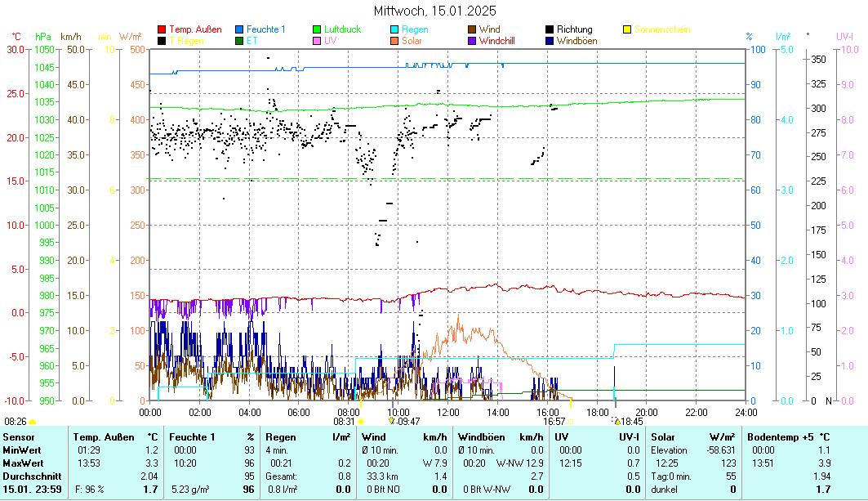Select the yellow Sonnenschein legend marker

pyautogui.click(x=628, y=30)
